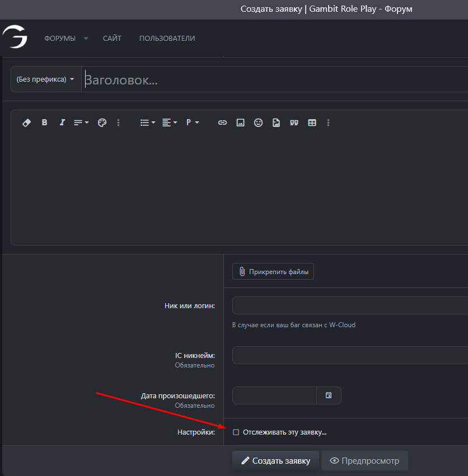Click the Gambit G logo
This screenshot has height=476, width=468.
[x=15, y=37]
